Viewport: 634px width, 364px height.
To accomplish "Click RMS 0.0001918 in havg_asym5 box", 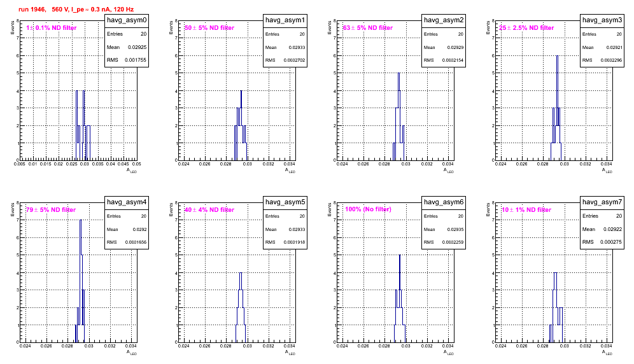I will (x=285, y=242).
